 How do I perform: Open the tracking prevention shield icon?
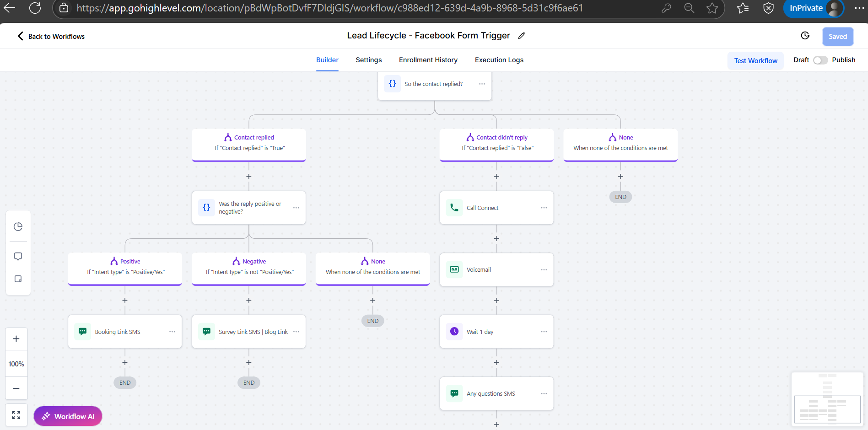point(769,8)
